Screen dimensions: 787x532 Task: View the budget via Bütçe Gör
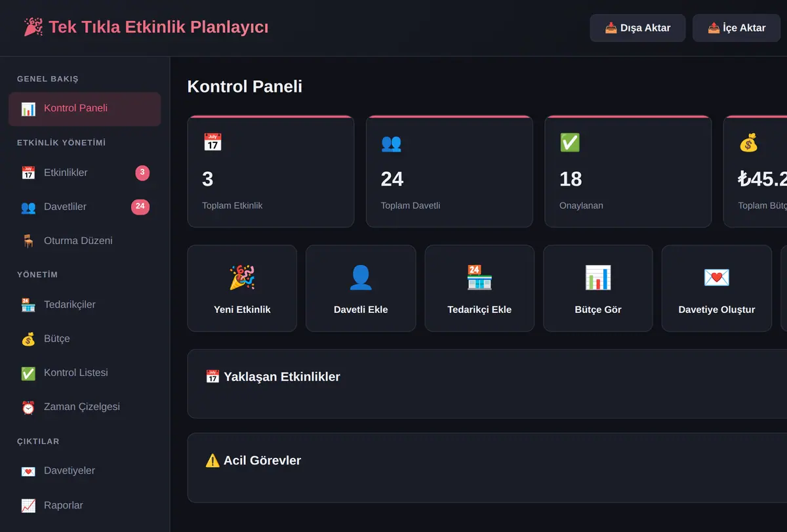[x=598, y=288]
